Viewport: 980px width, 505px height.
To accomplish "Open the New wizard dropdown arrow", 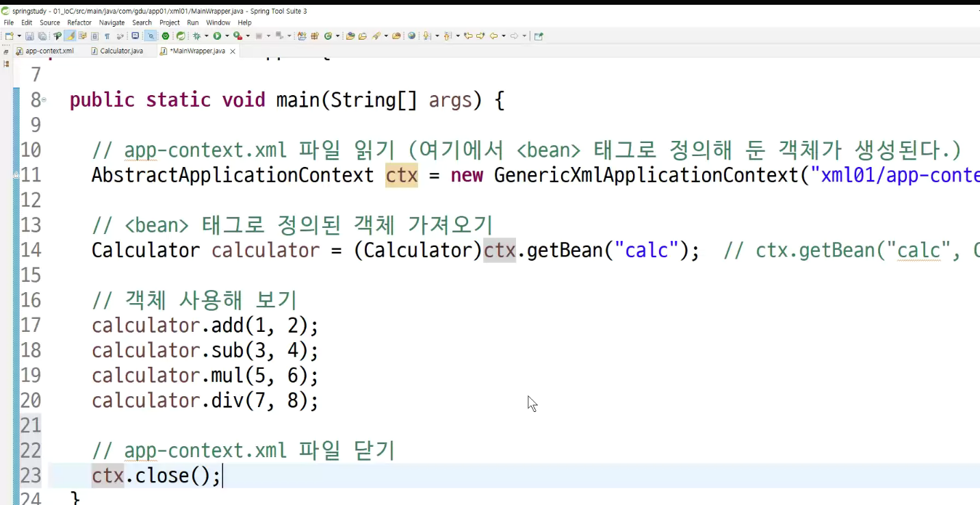I will click(x=18, y=36).
